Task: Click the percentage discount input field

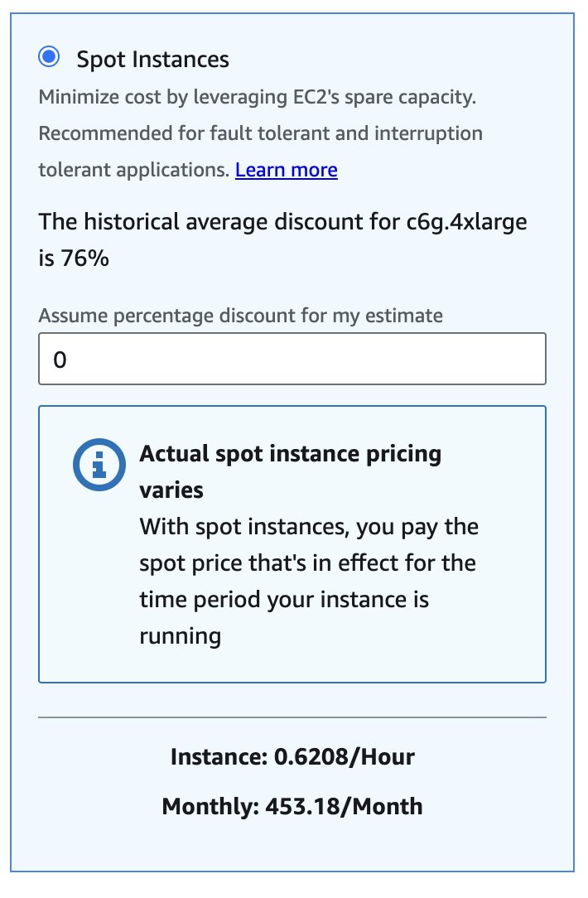Action: pos(292,360)
